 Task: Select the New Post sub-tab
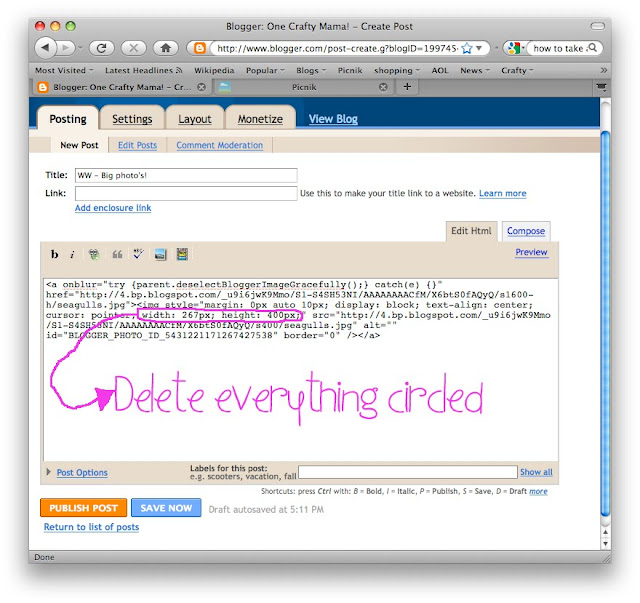pyautogui.click(x=79, y=145)
